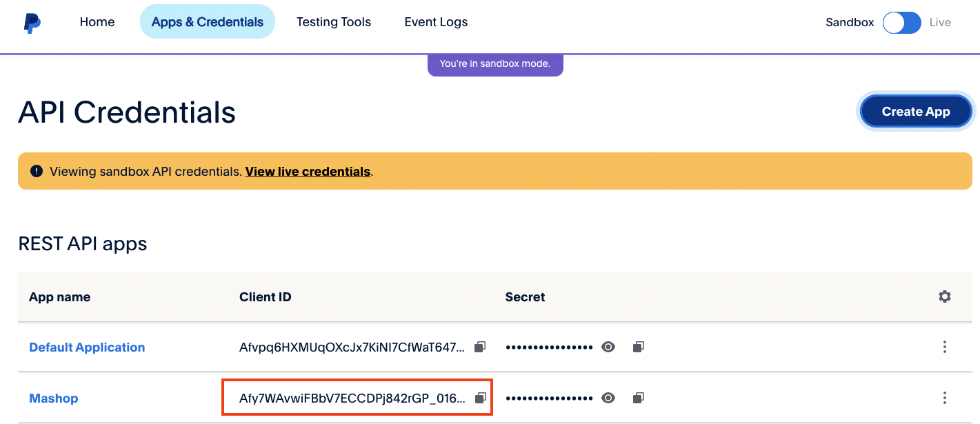This screenshot has width=980, height=424.
Task: Toggle Sandbox to Live mode switch
Action: (901, 22)
